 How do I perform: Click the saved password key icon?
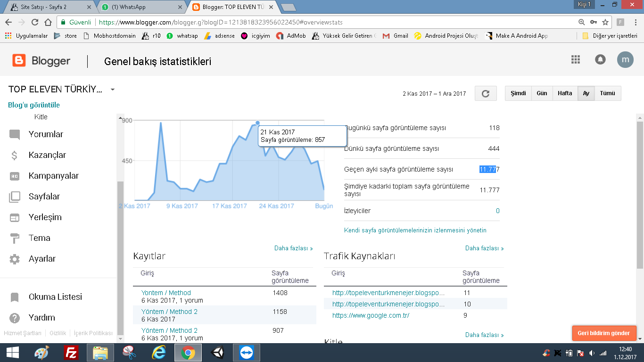(x=594, y=22)
